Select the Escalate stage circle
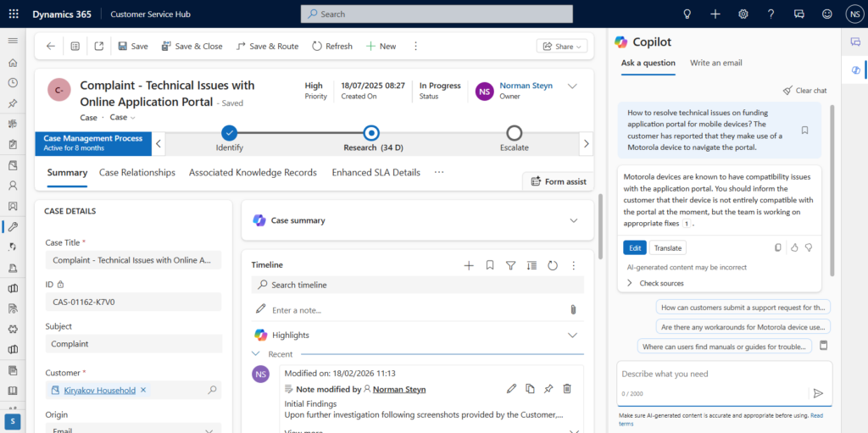The image size is (868, 433). pyautogui.click(x=514, y=133)
